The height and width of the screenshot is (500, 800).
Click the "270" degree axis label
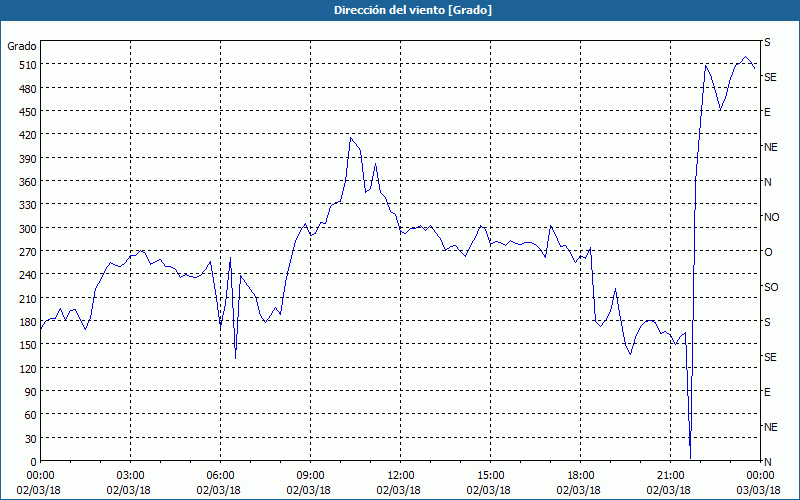point(28,252)
